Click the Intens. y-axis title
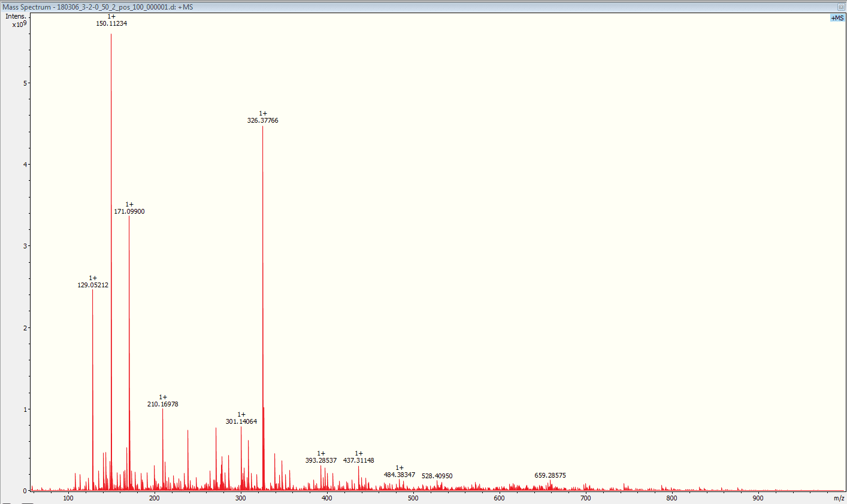Image resolution: width=847 pixels, height=504 pixels. (16, 16)
